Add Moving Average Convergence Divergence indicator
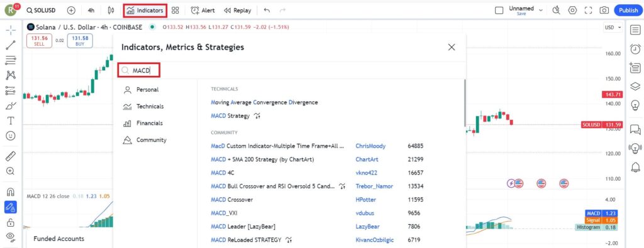 coord(265,102)
